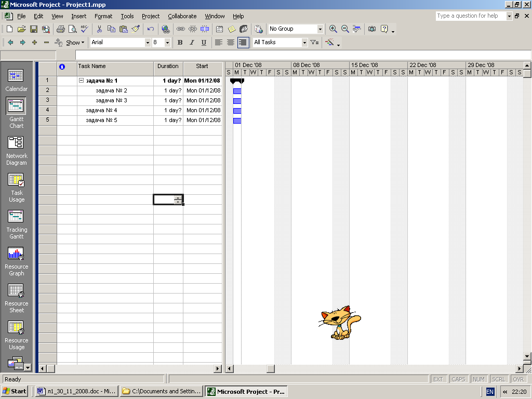Image resolution: width=532 pixels, height=399 pixels.
Task: Increase duration with spinner up arrow
Action: tap(178, 197)
